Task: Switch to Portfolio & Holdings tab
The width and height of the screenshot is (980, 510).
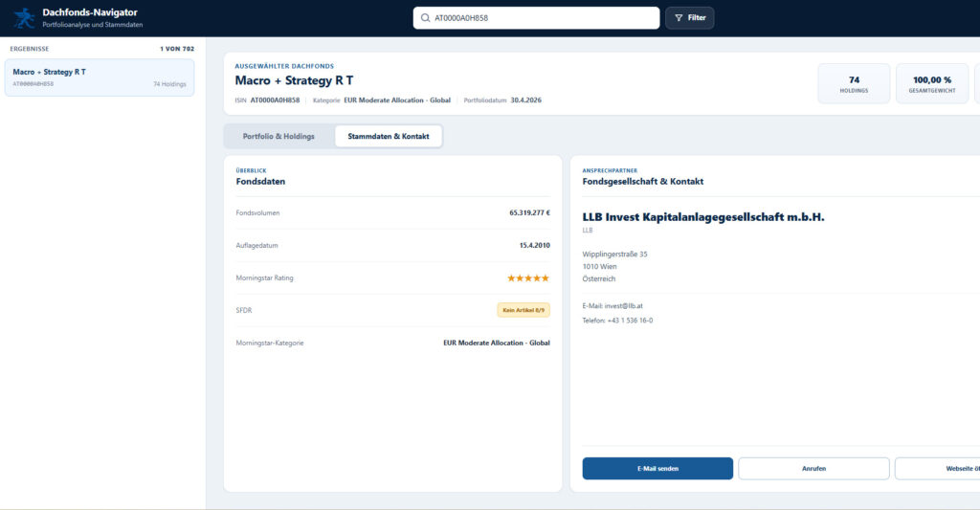Action: coord(278,136)
